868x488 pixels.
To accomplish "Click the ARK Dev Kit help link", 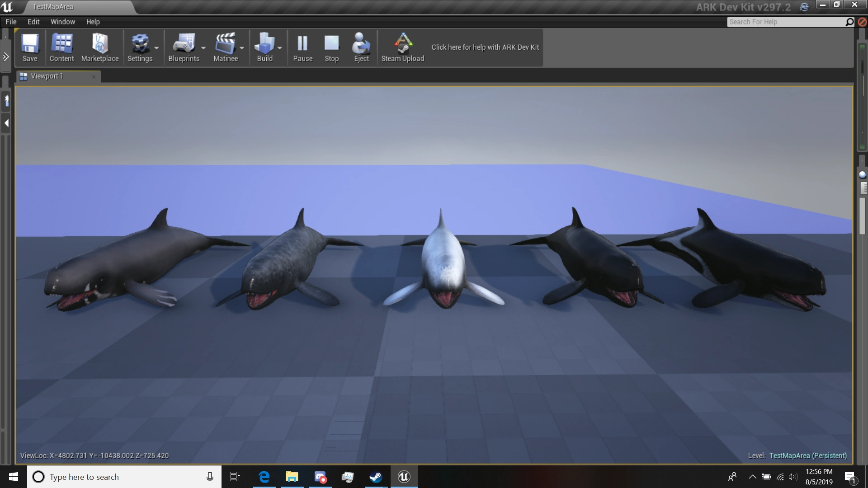I will click(485, 47).
